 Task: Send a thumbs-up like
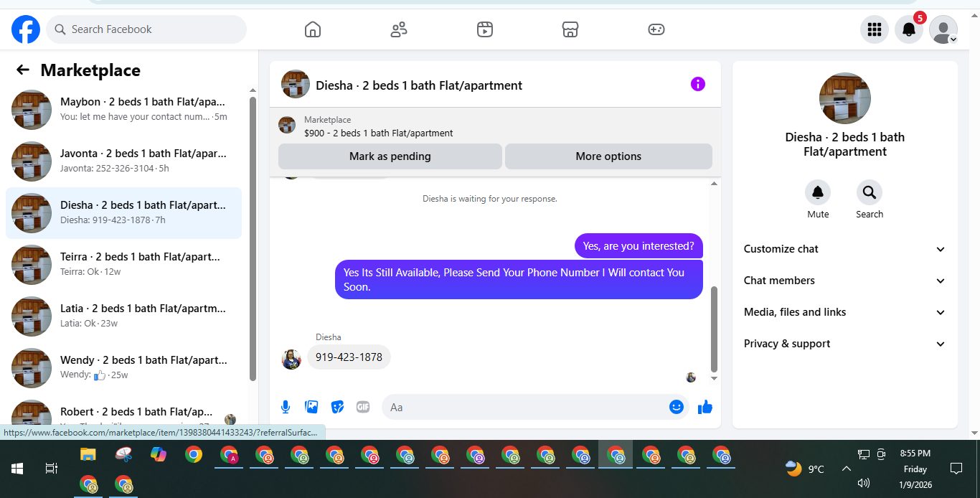[705, 407]
